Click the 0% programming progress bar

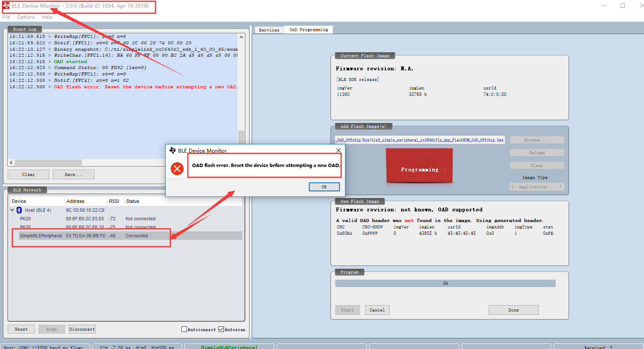point(446,283)
